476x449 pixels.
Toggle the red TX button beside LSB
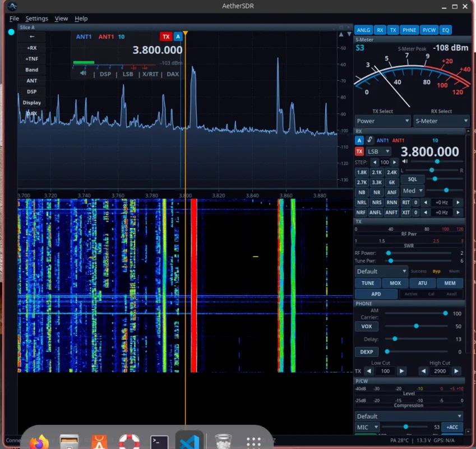pyautogui.click(x=359, y=152)
